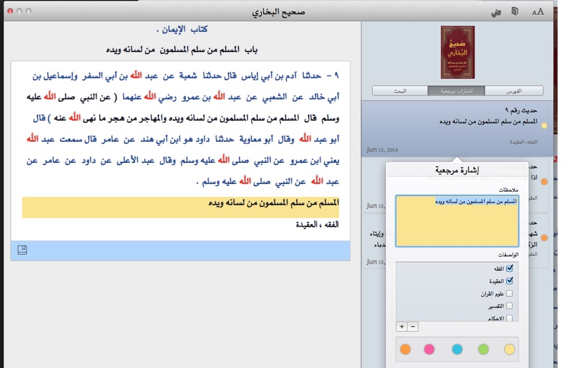Enable the الاحكام tag checkbox
Image resolution: width=588 pixels, height=368 pixels.
(509, 318)
